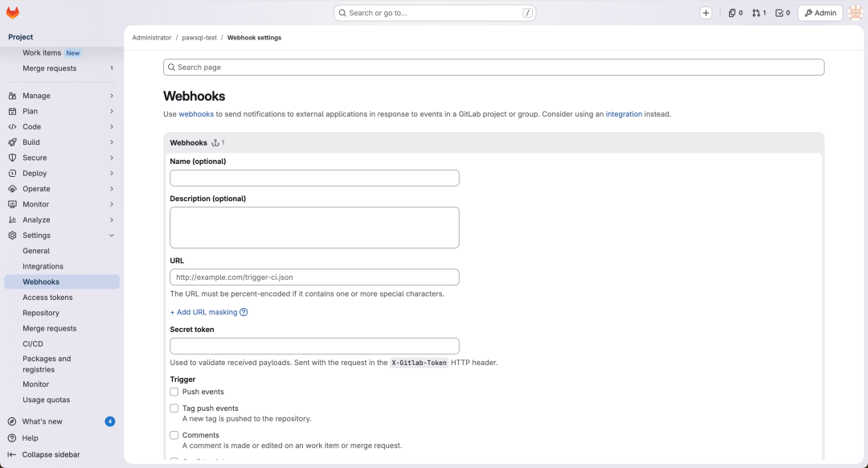Click Add URL masking link
This screenshot has width=868, height=468.
(203, 312)
